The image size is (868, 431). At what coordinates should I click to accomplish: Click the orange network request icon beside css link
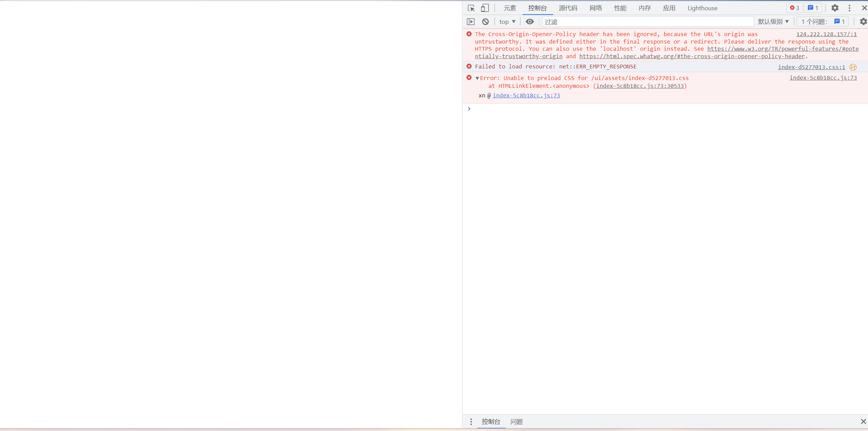(853, 67)
